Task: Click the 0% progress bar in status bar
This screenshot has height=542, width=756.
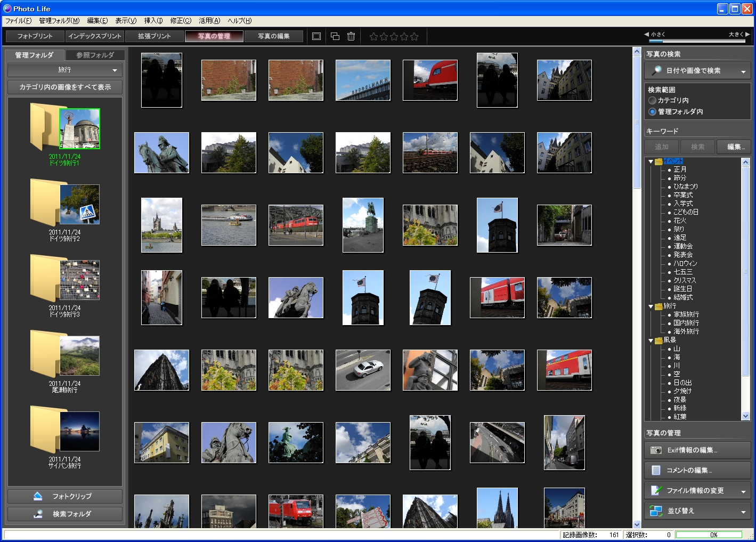Action: point(709,535)
